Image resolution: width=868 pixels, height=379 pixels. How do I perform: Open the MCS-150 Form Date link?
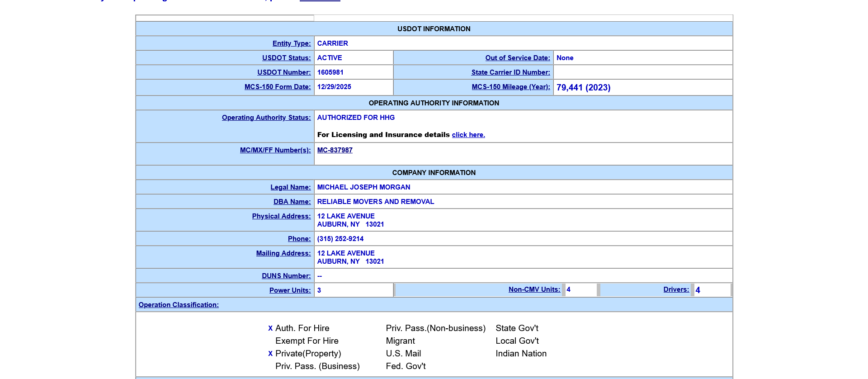tap(278, 87)
